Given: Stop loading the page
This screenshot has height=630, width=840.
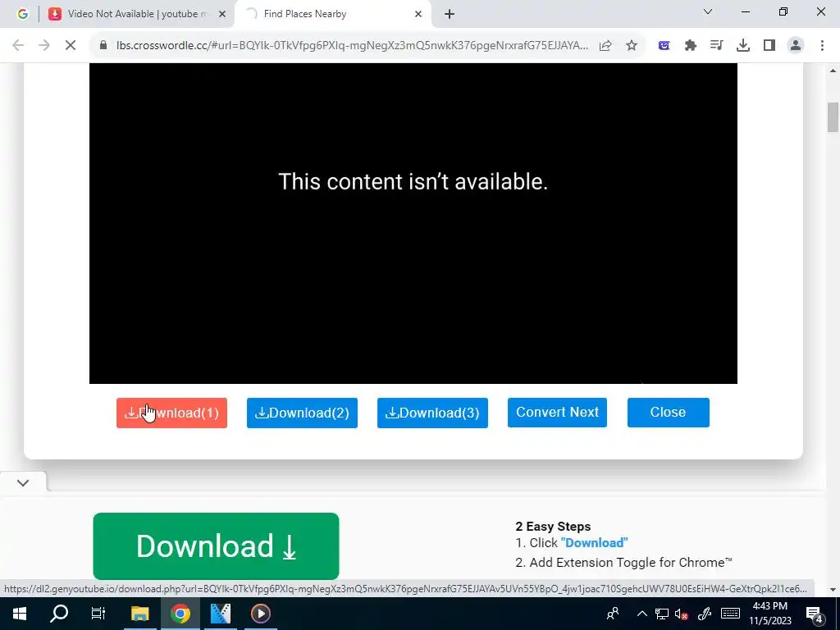Looking at the screenshot, I should [71, 46].
